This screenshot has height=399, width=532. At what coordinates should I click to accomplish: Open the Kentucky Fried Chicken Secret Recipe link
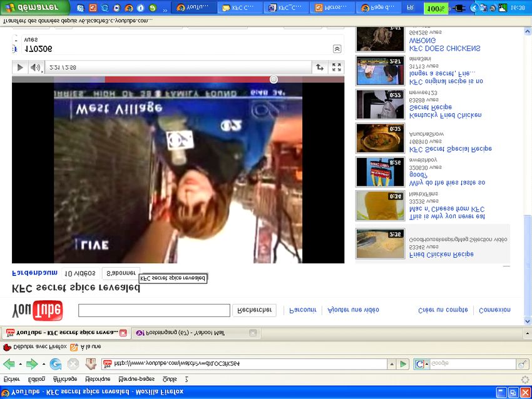[446, 111]
